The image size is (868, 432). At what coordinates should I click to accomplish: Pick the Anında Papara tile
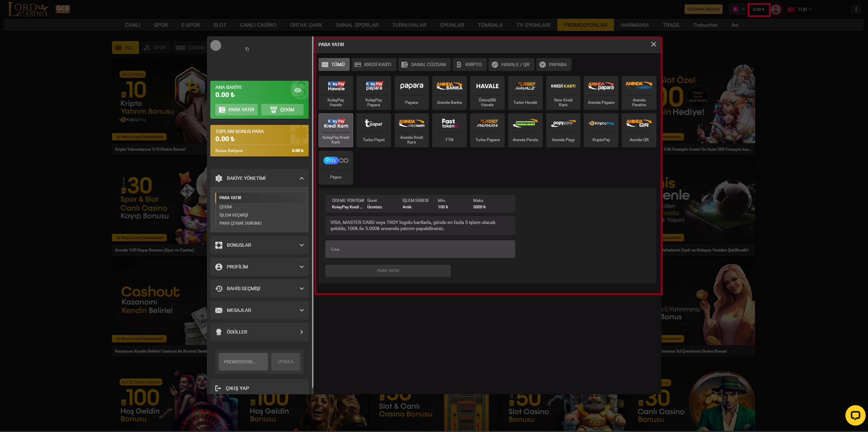(x=601, y=93)
